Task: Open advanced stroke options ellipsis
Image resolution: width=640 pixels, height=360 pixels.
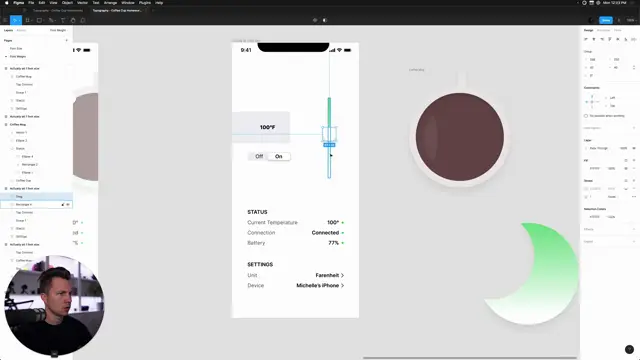Action: (634, 197)
